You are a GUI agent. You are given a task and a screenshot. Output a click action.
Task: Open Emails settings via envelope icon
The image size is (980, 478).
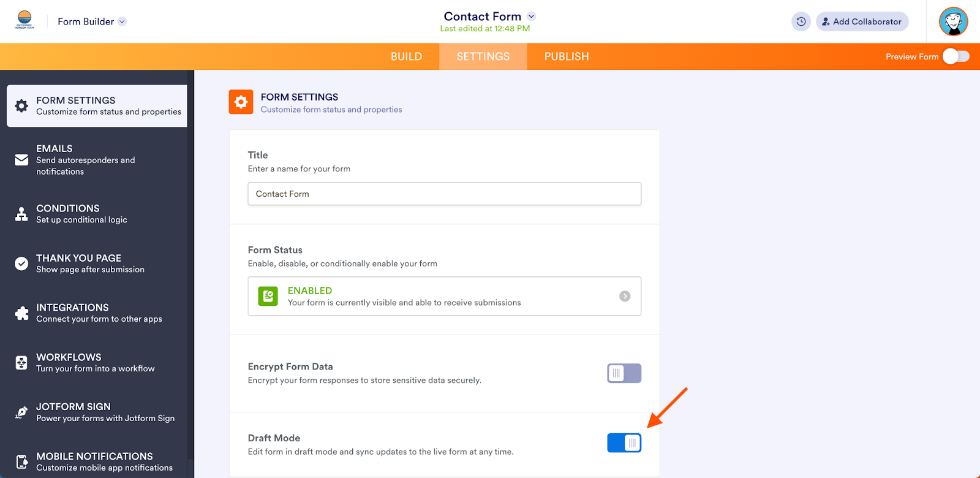tap(21, 160)
